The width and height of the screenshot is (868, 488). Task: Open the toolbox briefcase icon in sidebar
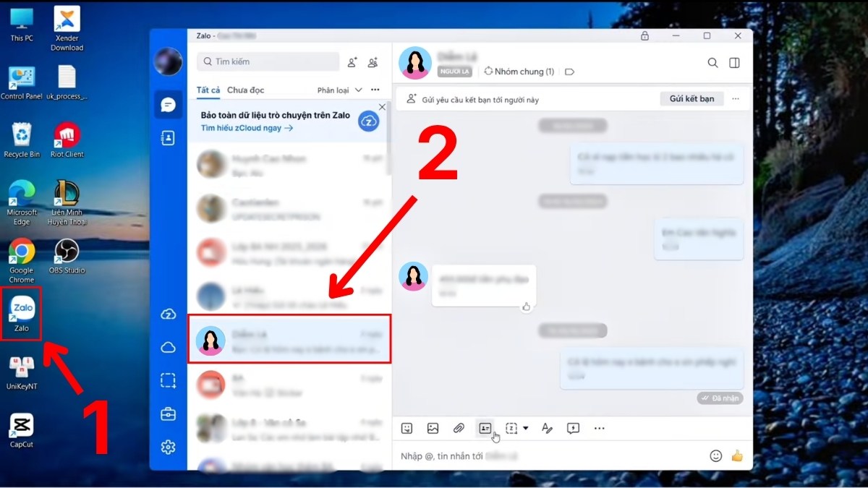(x=168, y=414)
